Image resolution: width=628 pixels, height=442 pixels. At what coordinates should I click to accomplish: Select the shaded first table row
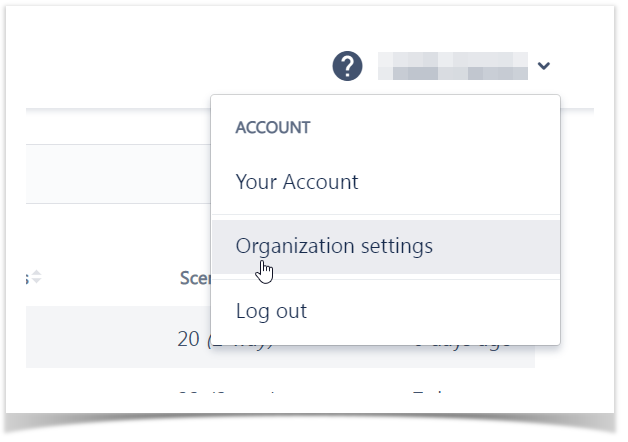(280, 337)
